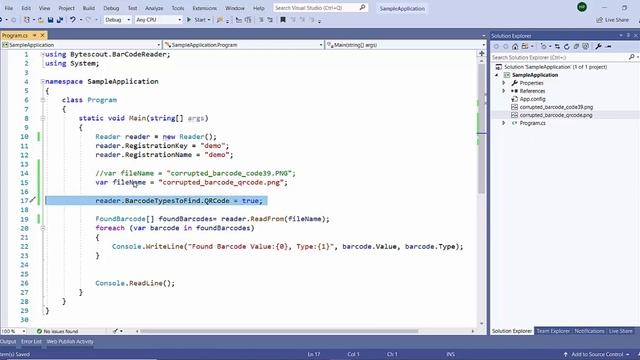640x360 pixels.
Task: Click the Collapse All icon in Solution Explorer
Action: click(x=576, y=47)
